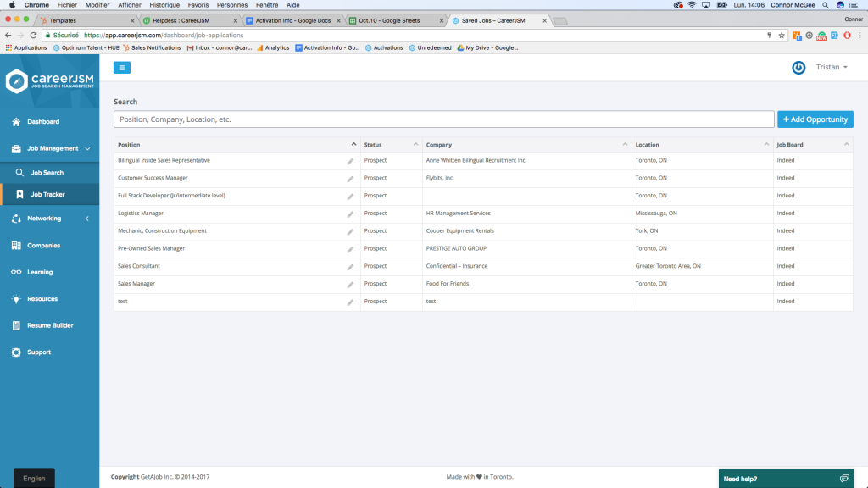Screen dimensions: 868x488
Task: Open the Tristan user dropdown
Action: pos(832,68)
